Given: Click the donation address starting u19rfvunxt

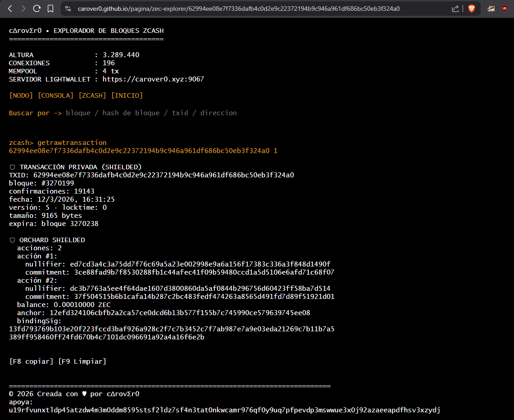Looking at the screenshot, I should click(224, 410).
